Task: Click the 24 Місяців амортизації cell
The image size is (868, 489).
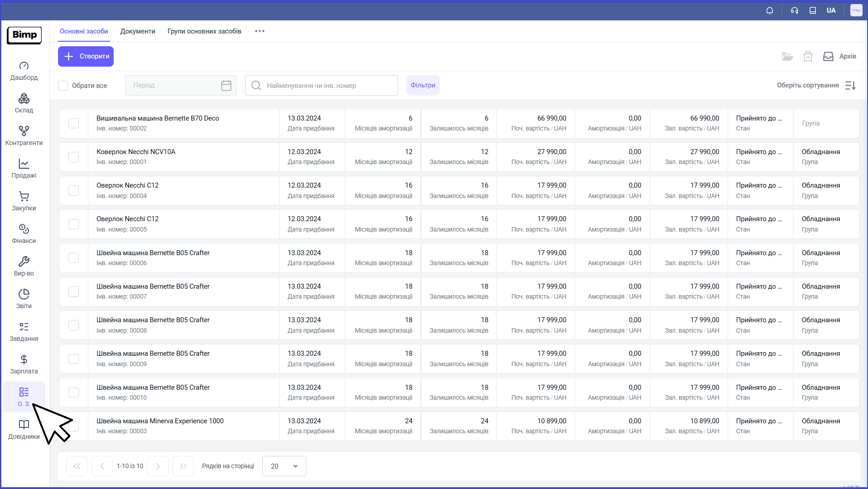Action: click(x=383, y=426)
